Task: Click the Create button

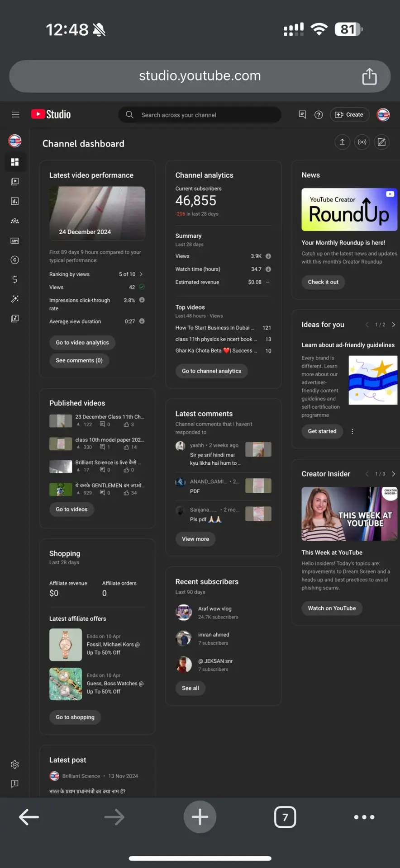Action: (x=350, y=115)
